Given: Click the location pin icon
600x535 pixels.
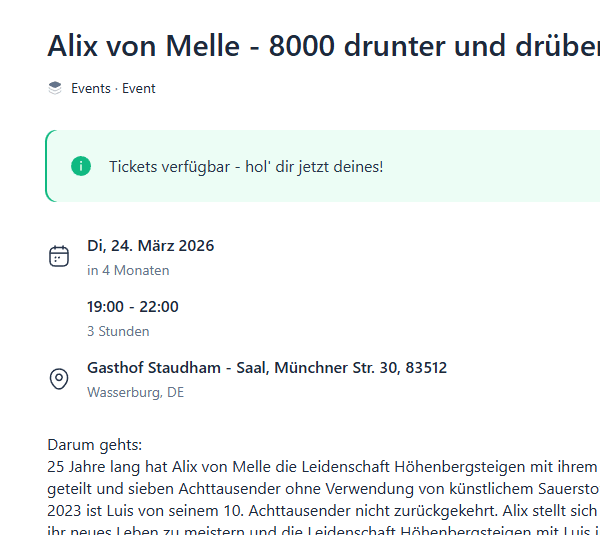Looking at the screenshot, I should 59,379.
